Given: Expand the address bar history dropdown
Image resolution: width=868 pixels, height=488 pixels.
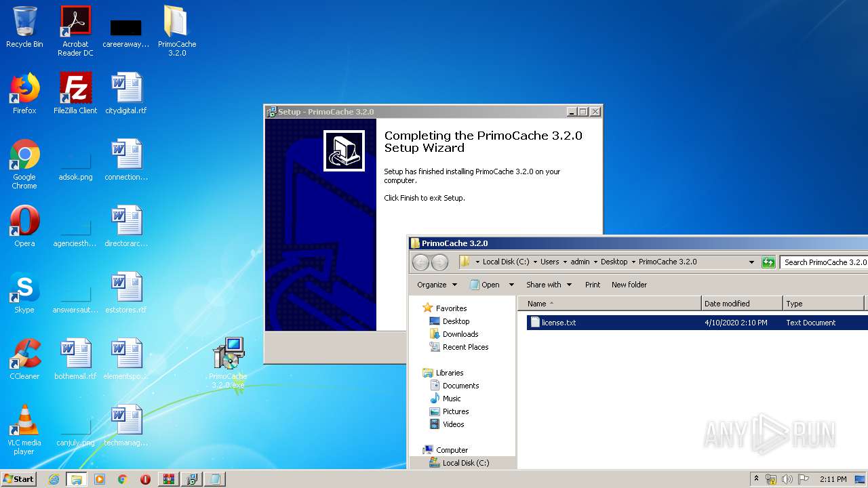Looking at the screenshot, I should (x=751, y=262).
